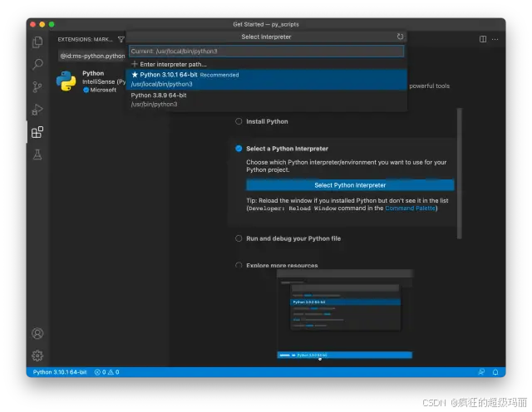Select Explore more resources step radio

239,265
